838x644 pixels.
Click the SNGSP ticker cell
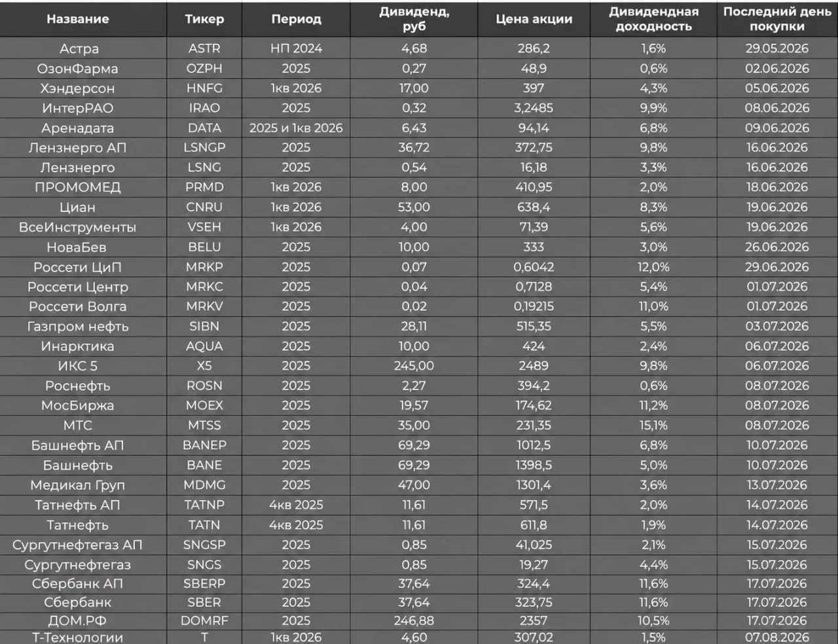pos(204,545)
